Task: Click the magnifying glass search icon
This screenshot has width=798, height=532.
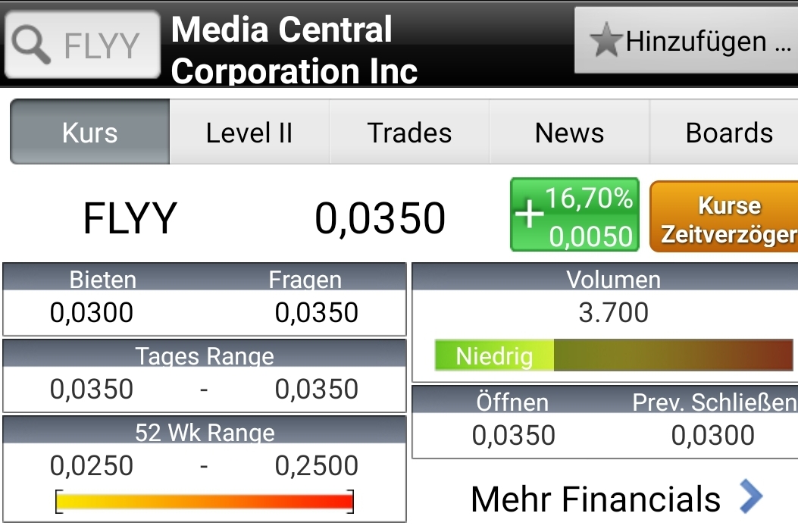Action: pos(32,45)
